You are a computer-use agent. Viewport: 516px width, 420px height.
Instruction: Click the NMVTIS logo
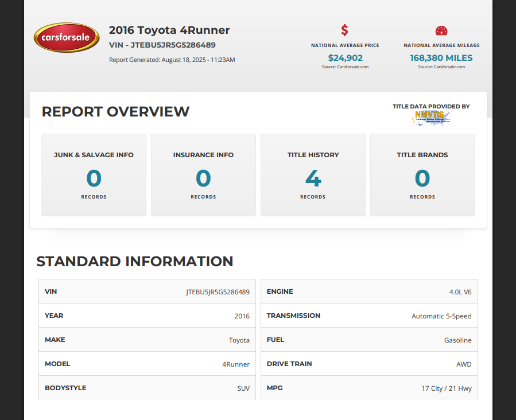(x=431, y=118)
